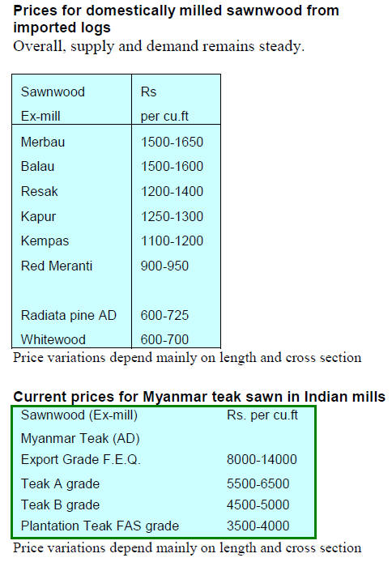Click the 'Rs per cu.ft' column header
This screenshot has width=392, height=562.
coord(164,104)
